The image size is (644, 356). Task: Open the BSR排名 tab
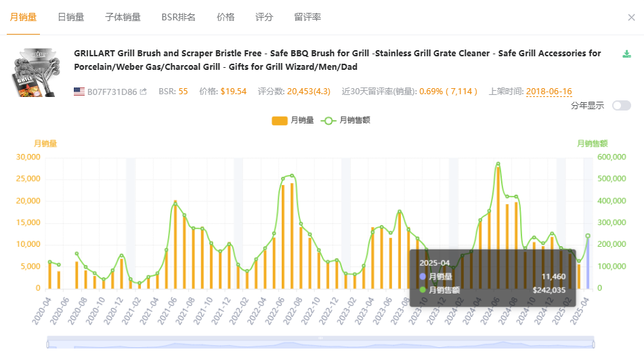(178, 17)
